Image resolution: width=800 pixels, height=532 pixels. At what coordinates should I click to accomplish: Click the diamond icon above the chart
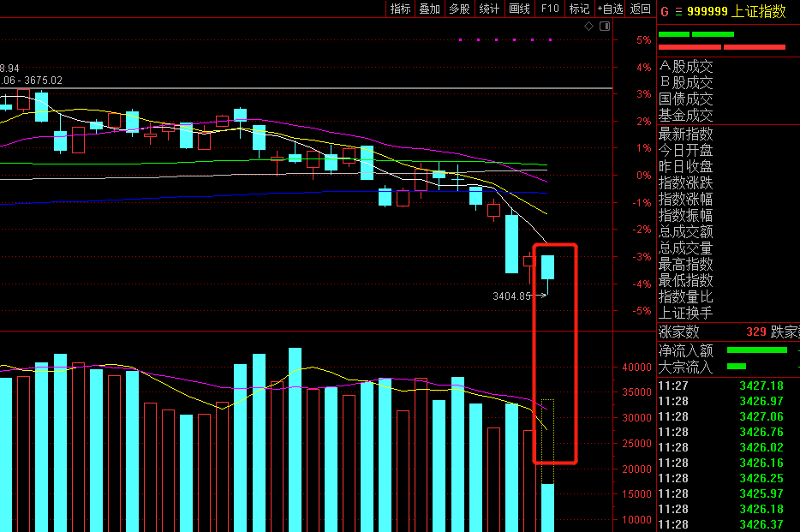coord(588,26)
